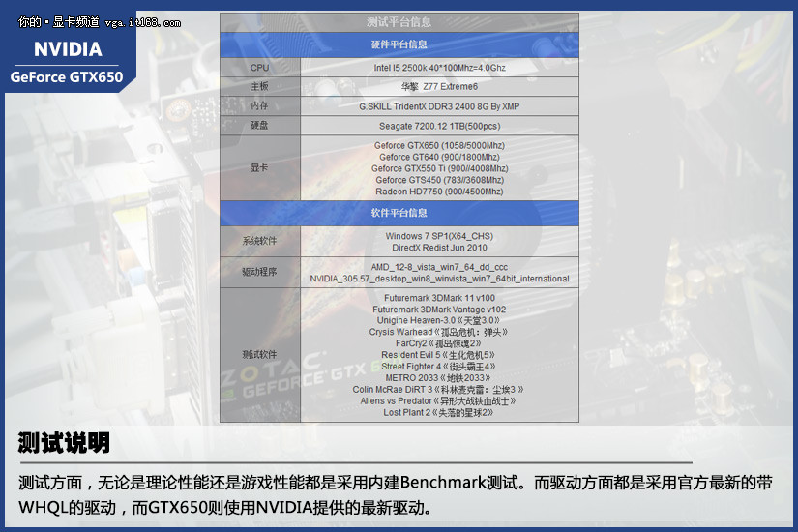Click 'Geforce GT640 (900/1800Mhz)' line
The image size is (798, 532).
pos(440,158)
